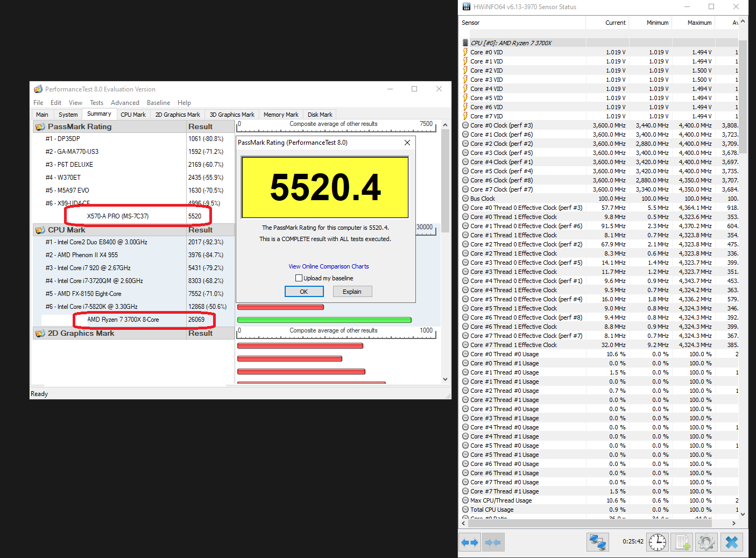Open the File menu in PerformanceTest
This screenshot has width=756, height=558.
(38, 103)
